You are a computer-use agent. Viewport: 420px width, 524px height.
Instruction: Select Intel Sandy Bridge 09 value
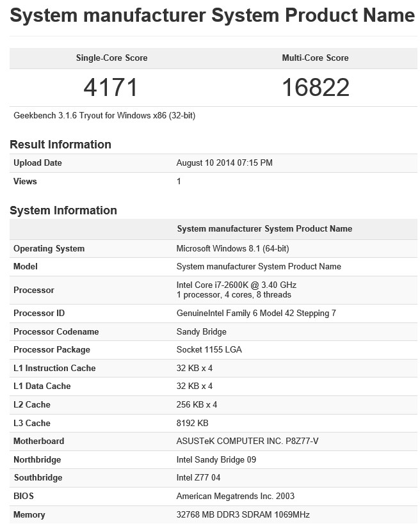[216, 459]
